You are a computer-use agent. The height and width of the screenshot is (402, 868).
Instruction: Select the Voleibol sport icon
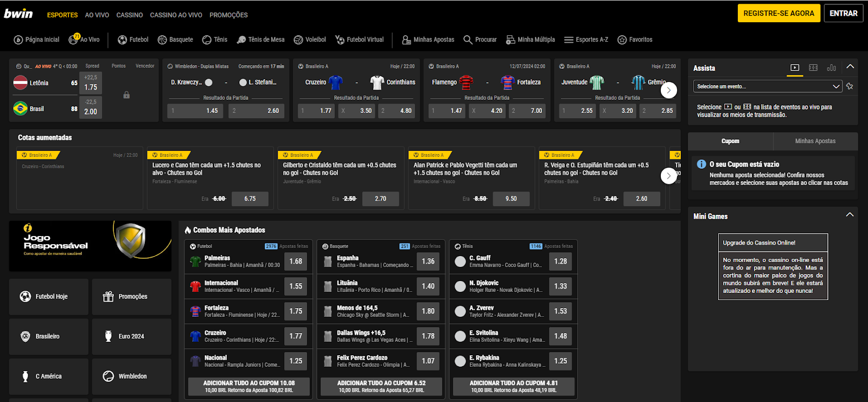tap(310, 40)
